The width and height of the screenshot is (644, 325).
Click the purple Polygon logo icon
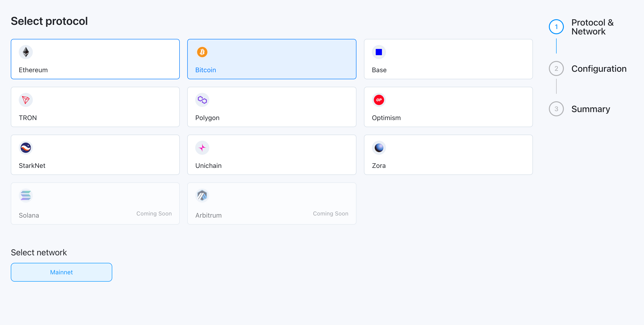tap(202, 100)
